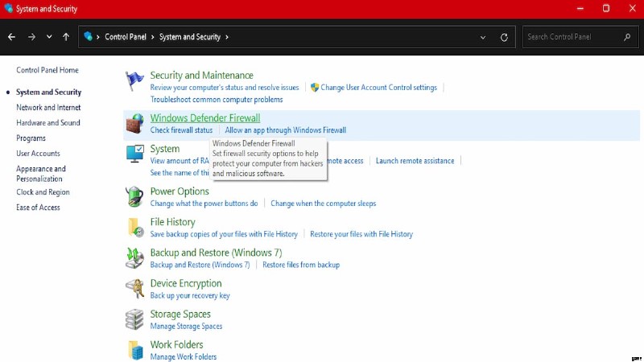Refresh the Control Panel view
644x362 pixels.
point(504,37)
